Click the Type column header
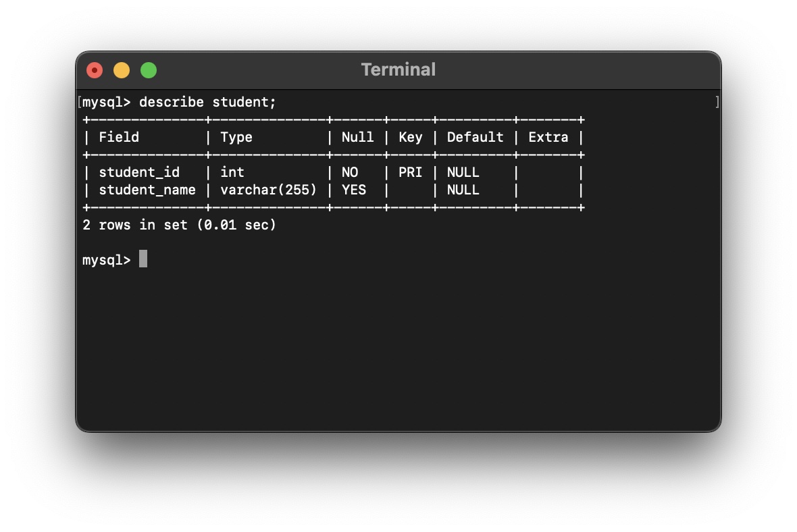Viewport: 797px width, 532px height. click(236, 137)
